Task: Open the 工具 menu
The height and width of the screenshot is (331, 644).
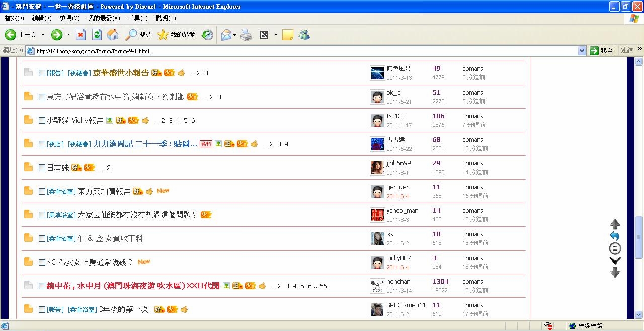Action: click(137, 18)
